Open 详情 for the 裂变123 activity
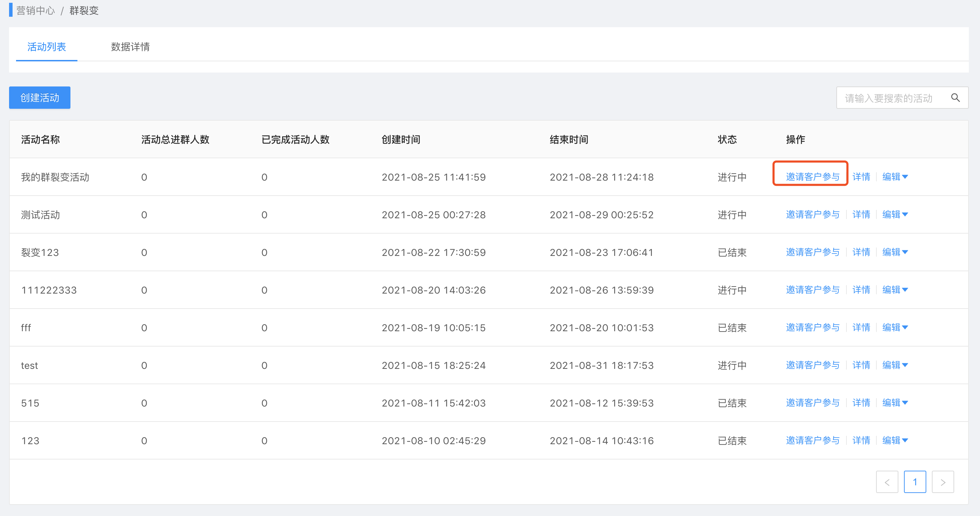Viewport: 980px width, 516px height. click(861, 252)
